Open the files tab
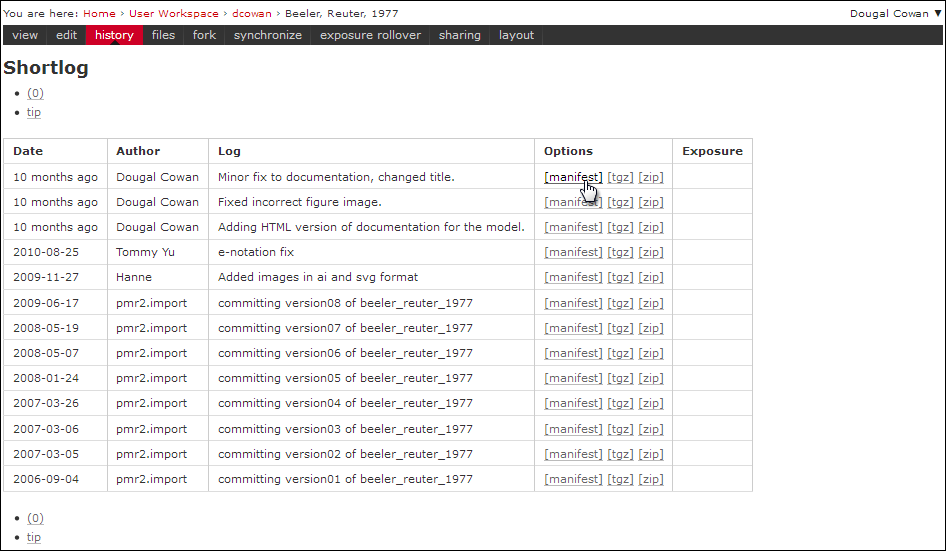946x551 pixels. tap(163, 35)
